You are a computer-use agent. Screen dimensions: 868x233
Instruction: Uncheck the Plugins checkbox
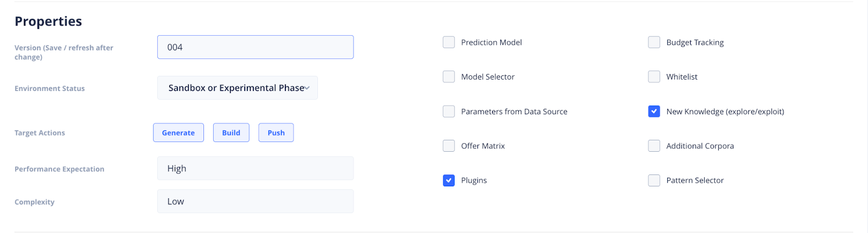click(x=449, y=180)
